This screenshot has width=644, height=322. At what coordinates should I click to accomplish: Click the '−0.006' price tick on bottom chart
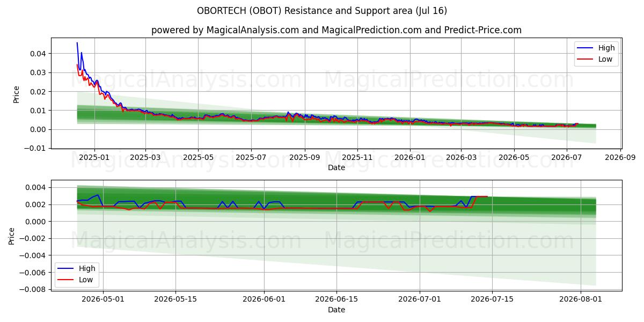click(34, 273)
